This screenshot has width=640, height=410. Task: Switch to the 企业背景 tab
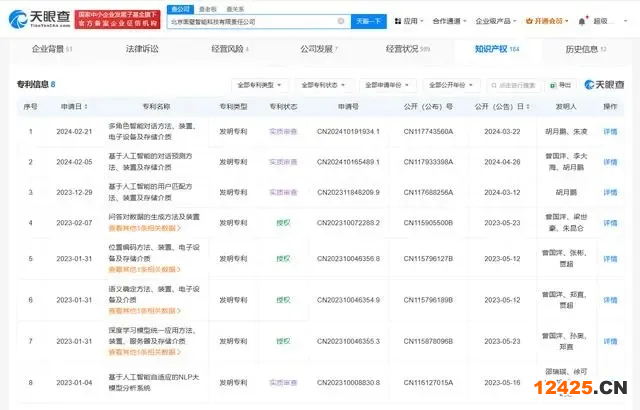tap(52, 49)
